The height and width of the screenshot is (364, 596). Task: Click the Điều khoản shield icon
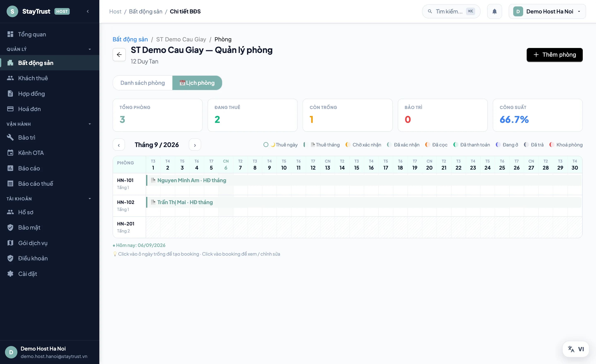[10, 258]
